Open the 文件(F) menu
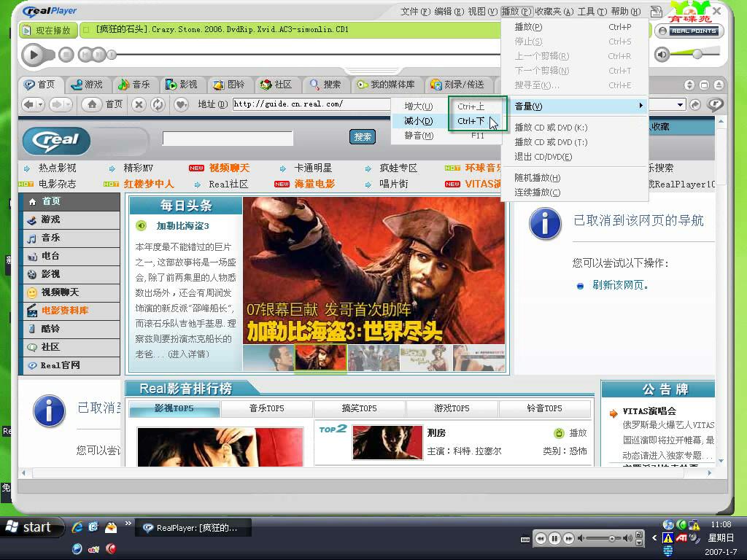747x560 pixels. click(415, 12)
